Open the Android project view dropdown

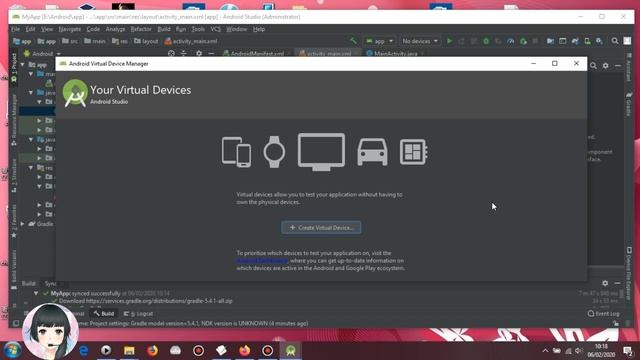42,53
